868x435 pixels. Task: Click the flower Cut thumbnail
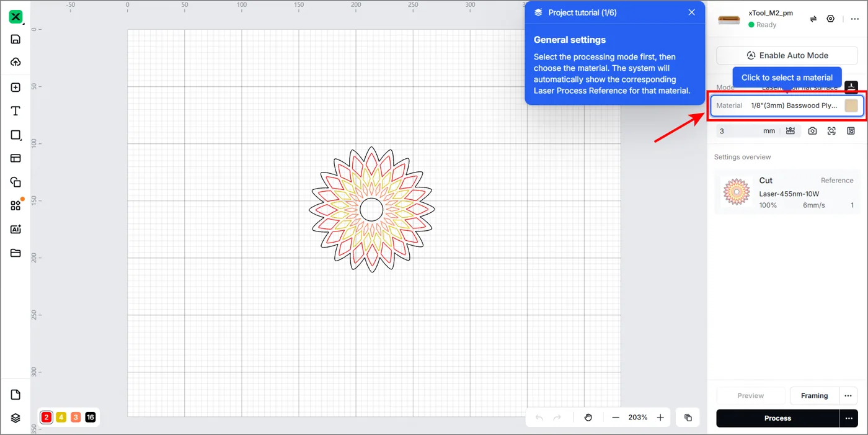(737, 192)
